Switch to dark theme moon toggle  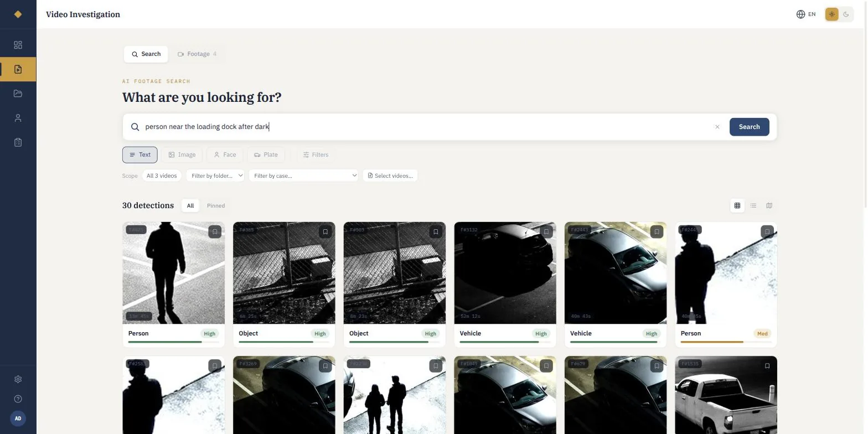(846, 14)
